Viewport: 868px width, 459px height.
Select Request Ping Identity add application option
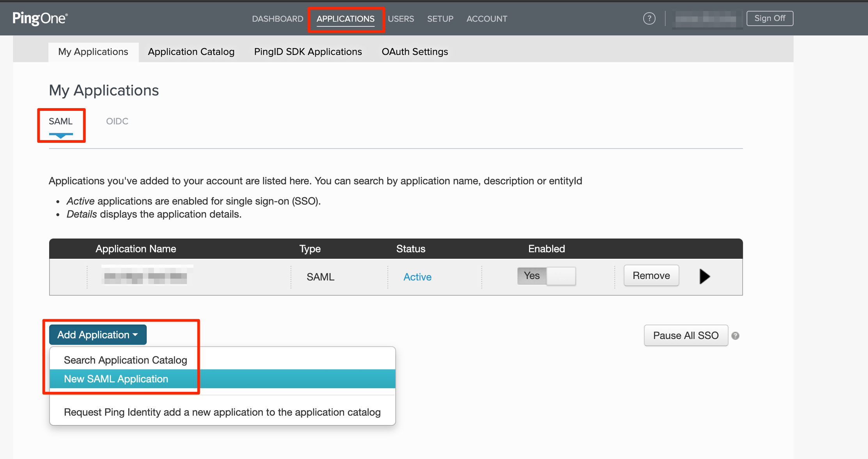click(x=222, y=412)
